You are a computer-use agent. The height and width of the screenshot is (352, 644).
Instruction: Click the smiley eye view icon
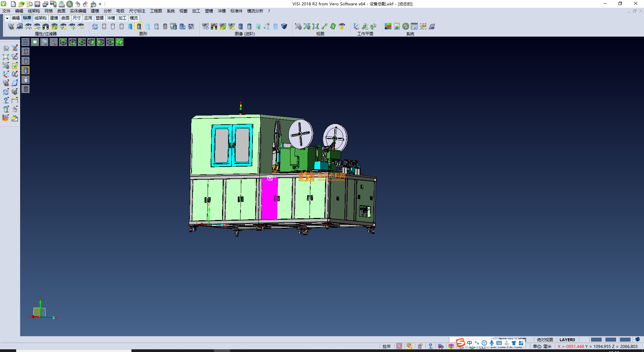(342, 26)
